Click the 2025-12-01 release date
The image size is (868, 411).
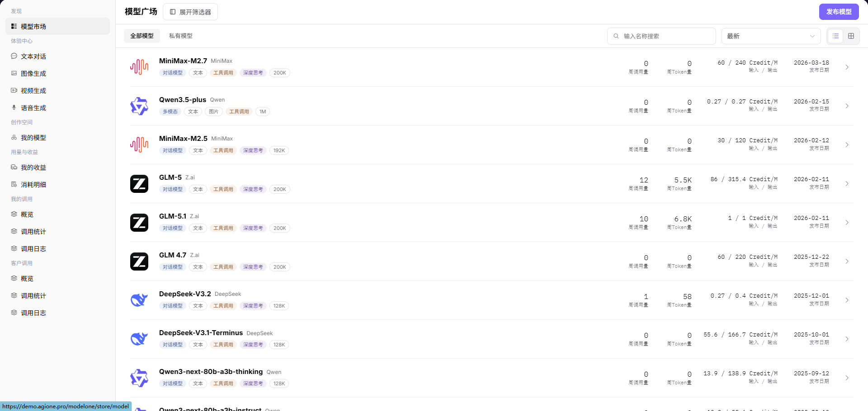tap(811, 296)
